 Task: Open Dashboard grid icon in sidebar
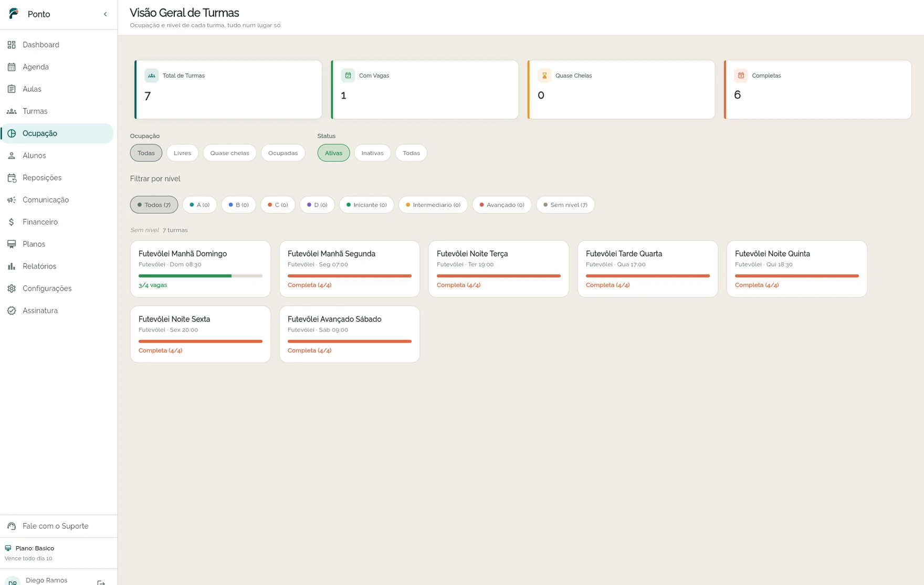pyautogui.click(x=12, y=45)
